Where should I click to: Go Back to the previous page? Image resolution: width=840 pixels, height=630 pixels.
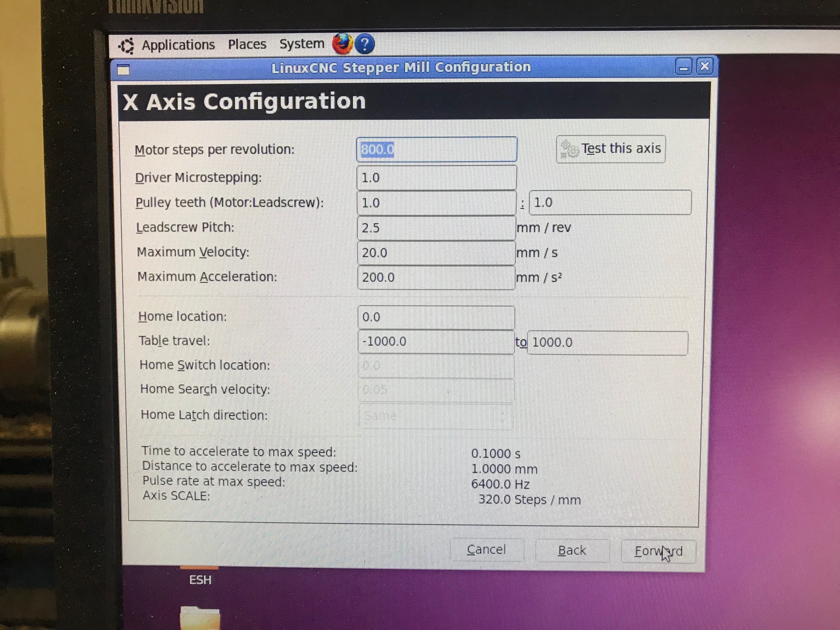(572, 550)
